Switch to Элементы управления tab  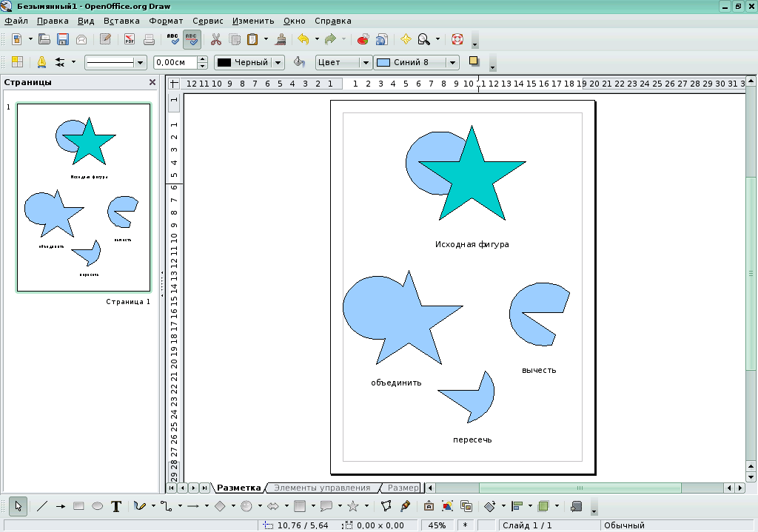coord(322,488)
